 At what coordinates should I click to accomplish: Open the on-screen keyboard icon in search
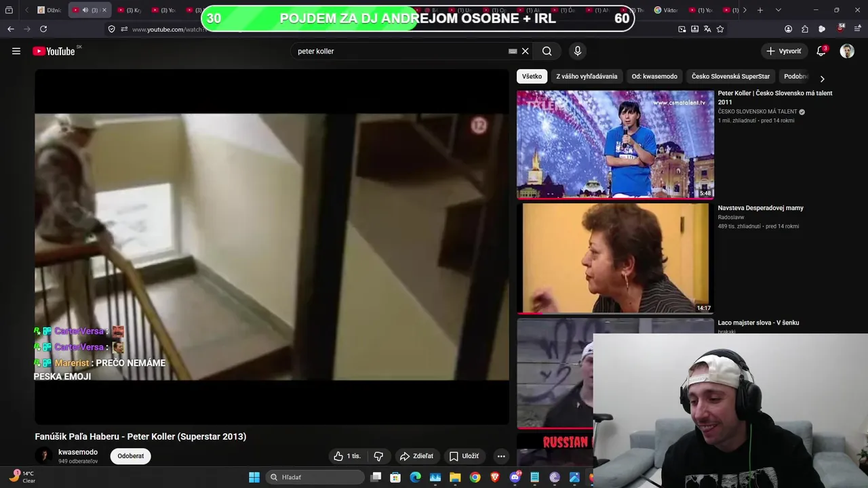513,51
